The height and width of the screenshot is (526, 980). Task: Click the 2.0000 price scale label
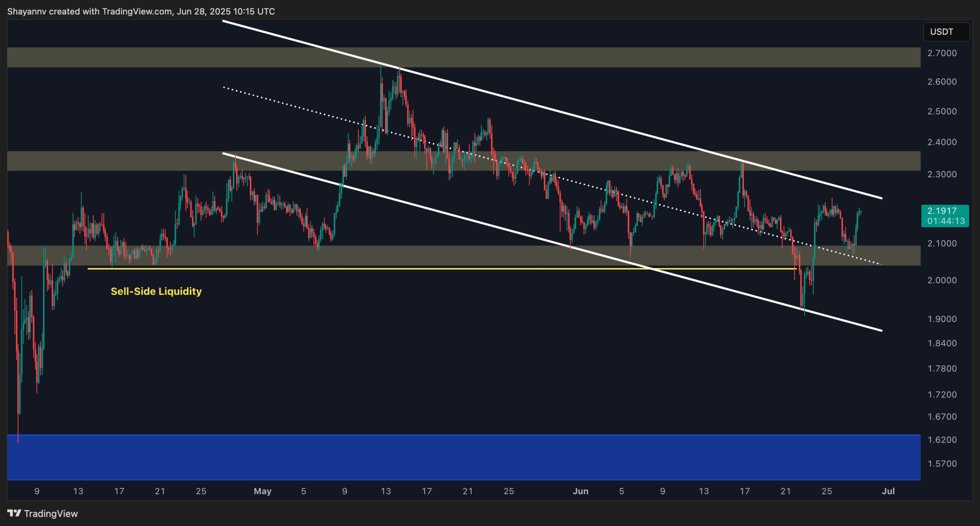tap(942, 280)
